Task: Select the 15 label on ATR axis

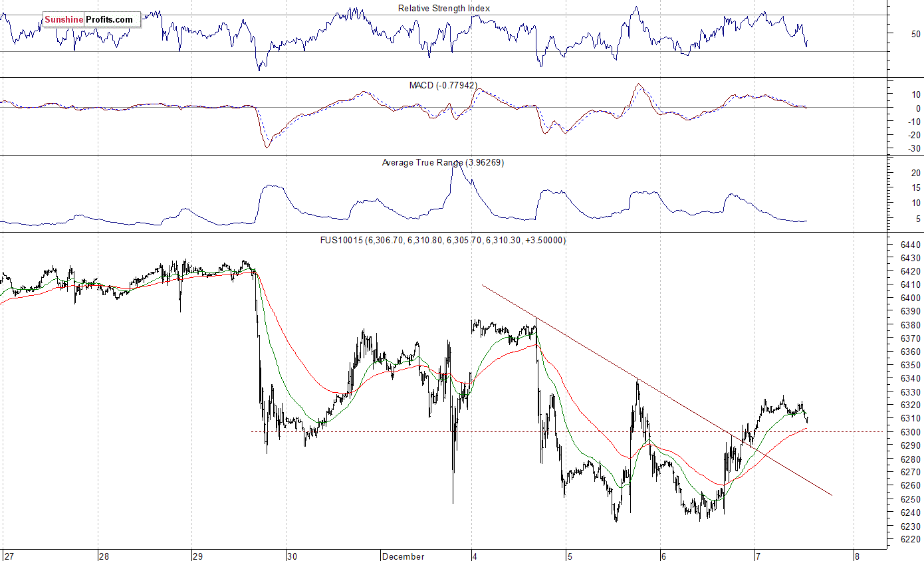Action: [x=915, y=188]
